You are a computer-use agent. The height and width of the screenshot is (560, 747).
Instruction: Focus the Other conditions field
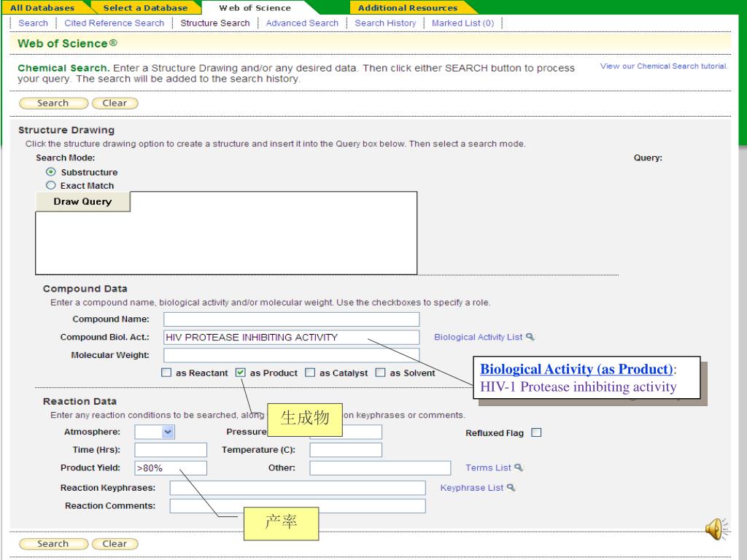pos(380,468)
